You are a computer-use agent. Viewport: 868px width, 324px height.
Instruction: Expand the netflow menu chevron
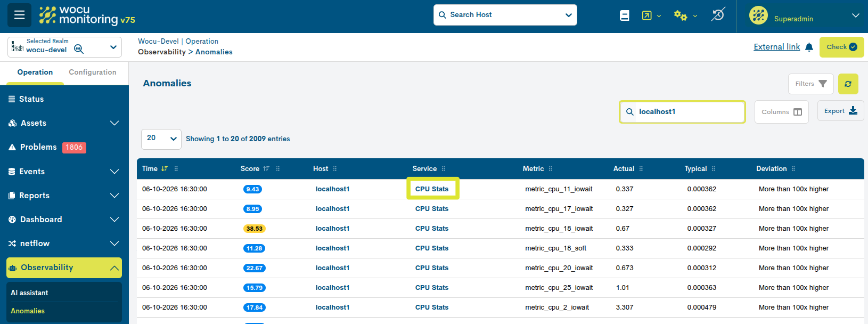[x=114, y=244]
